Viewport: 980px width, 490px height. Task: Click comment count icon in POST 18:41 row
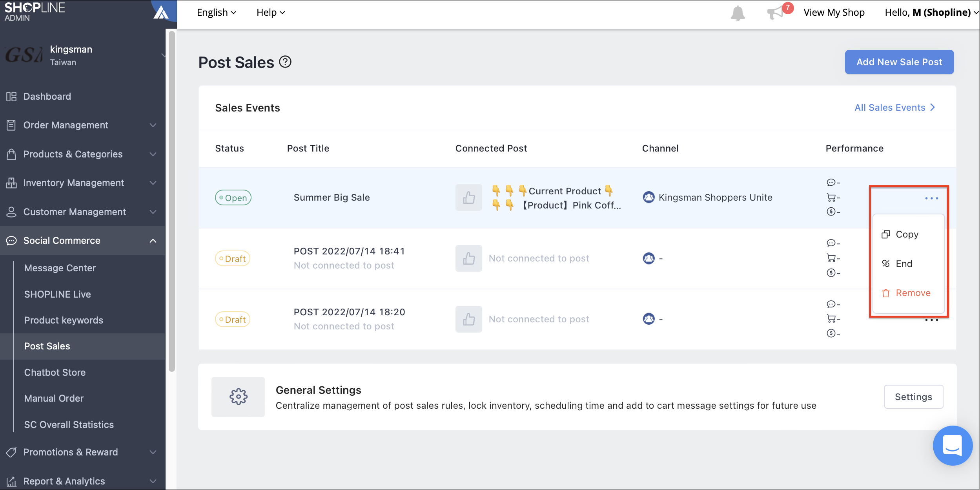tap(831, 243)
